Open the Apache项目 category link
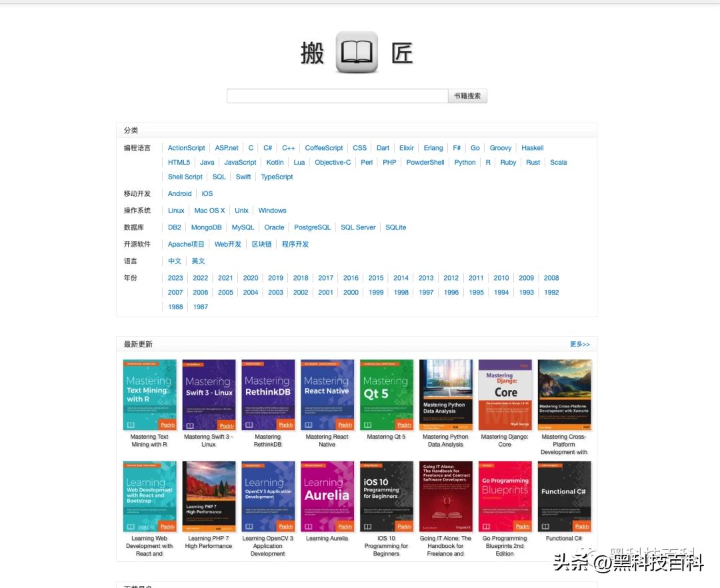Viewport: 720px width, 588px height. 186,244
